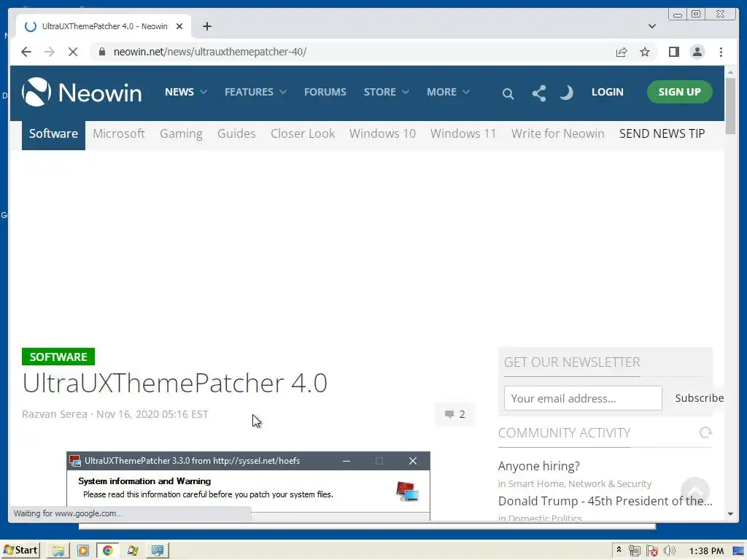Click the system tray clock 1:38 PM
Screen dimensions: 747x560
click(706, 551)
